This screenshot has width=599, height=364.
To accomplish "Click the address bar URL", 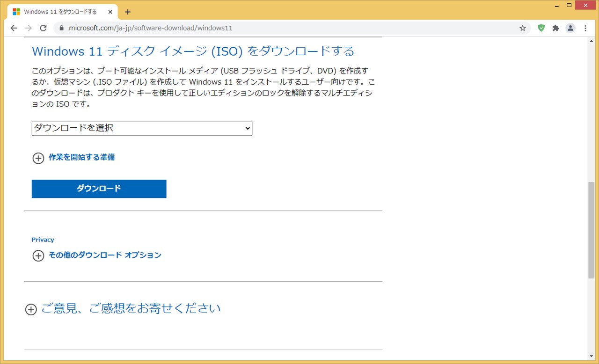I will pyautogui.click(x=151, y=28).
